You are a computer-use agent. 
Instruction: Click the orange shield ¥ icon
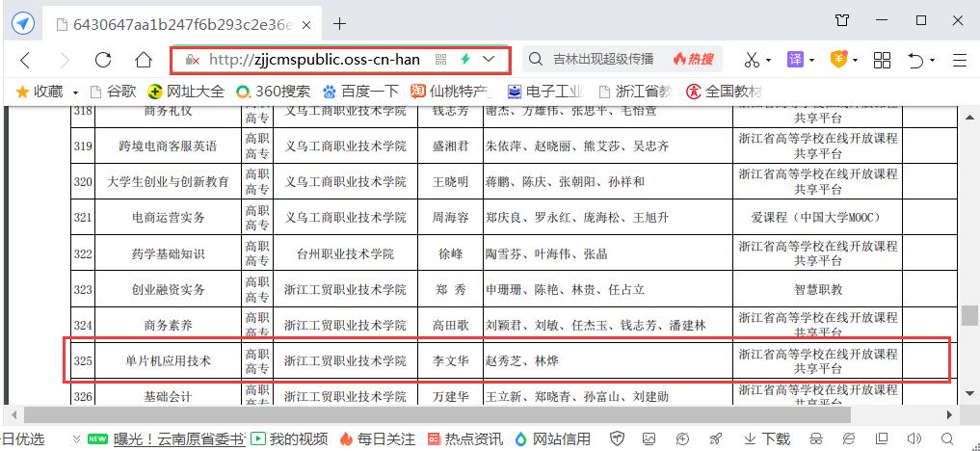coord(838,60)
